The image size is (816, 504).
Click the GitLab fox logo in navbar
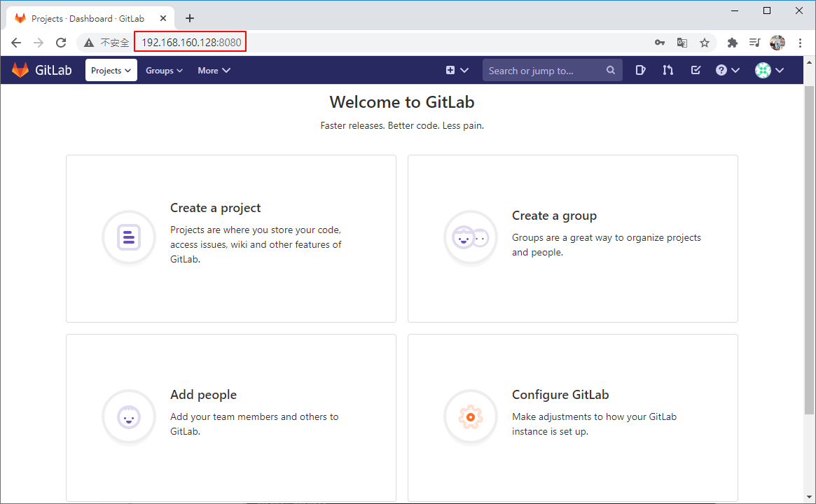(x=20, y=70)
